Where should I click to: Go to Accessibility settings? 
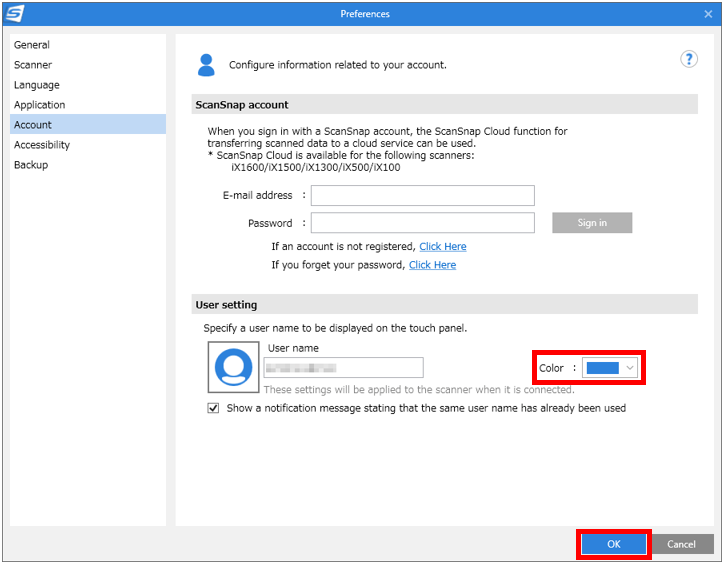[88, 145]
